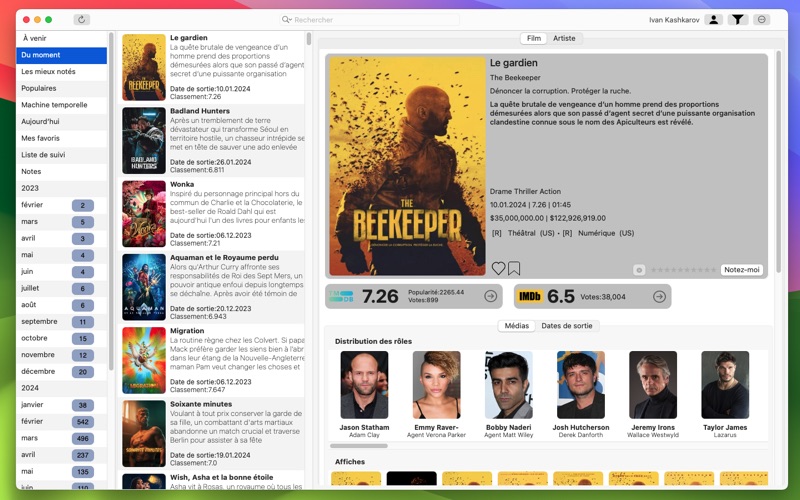Open Machine temporelle in the sidebar

pos(61,105)
